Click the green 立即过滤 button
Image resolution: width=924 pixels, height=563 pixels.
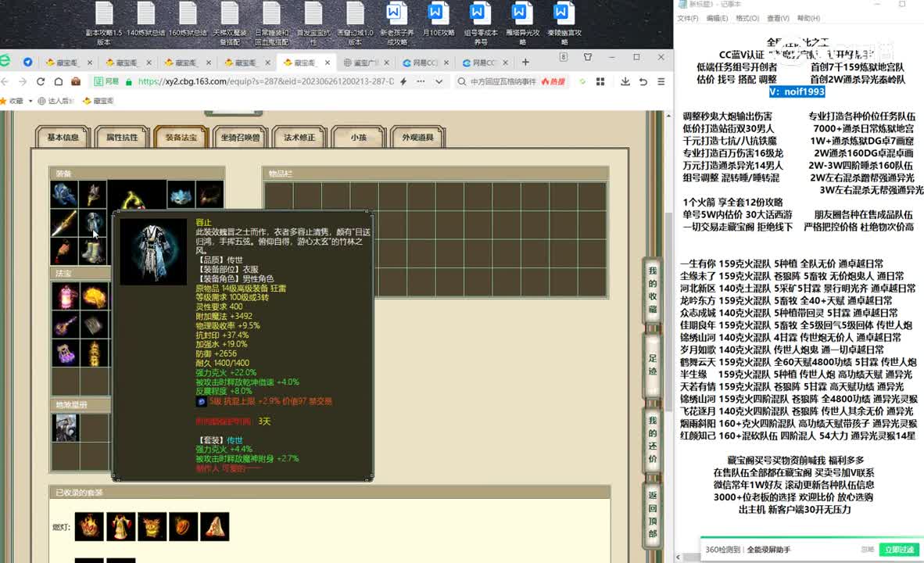[899, 550]
